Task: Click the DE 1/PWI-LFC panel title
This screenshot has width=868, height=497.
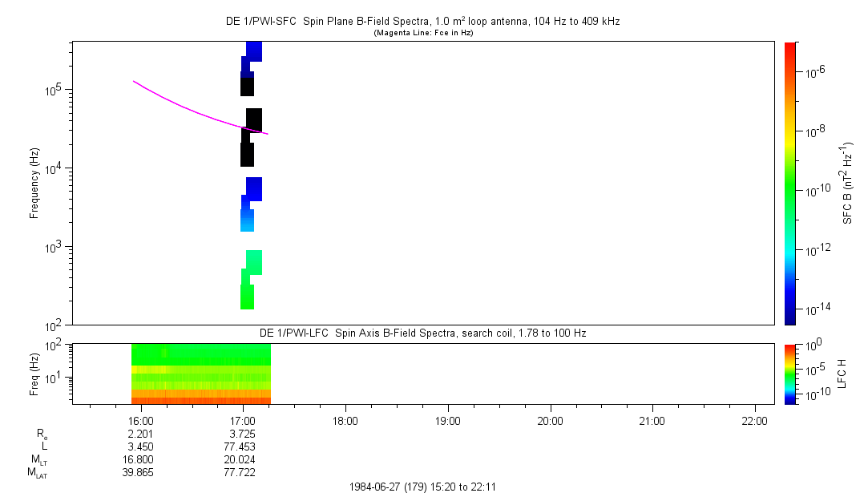Action: [422, 333]
